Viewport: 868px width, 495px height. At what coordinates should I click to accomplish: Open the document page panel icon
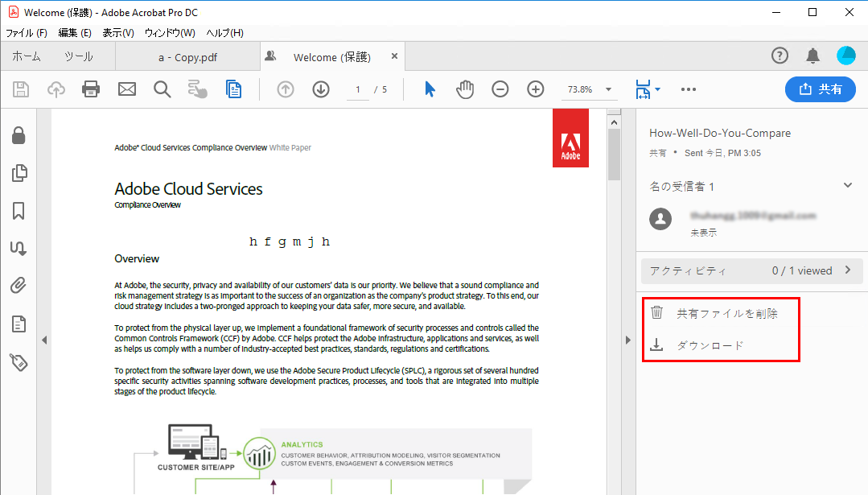19,324
